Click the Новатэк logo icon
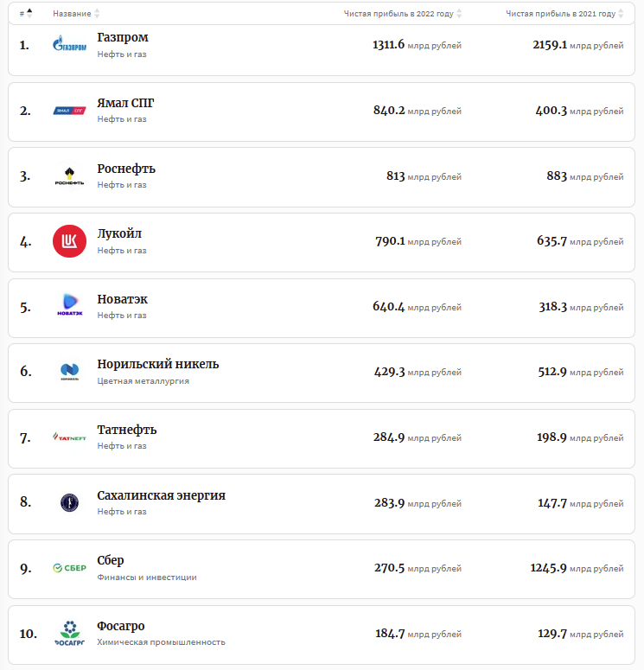This screenshot has width=644, height=670. [69, 306]
